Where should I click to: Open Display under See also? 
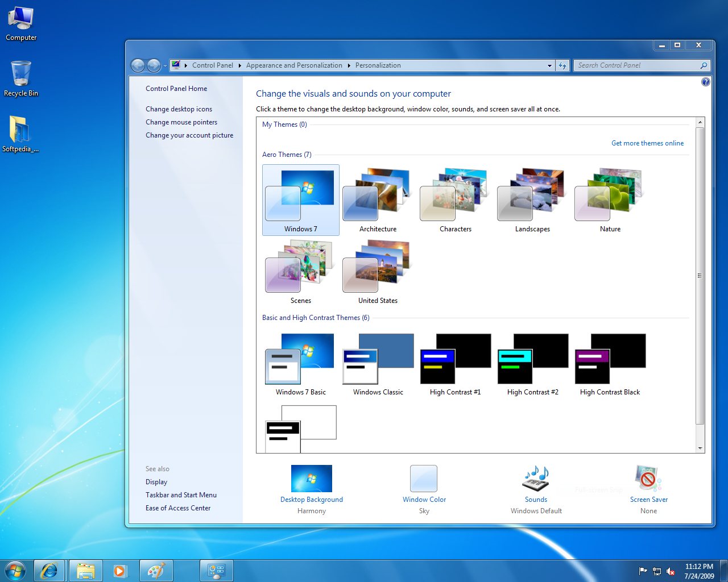156,482
